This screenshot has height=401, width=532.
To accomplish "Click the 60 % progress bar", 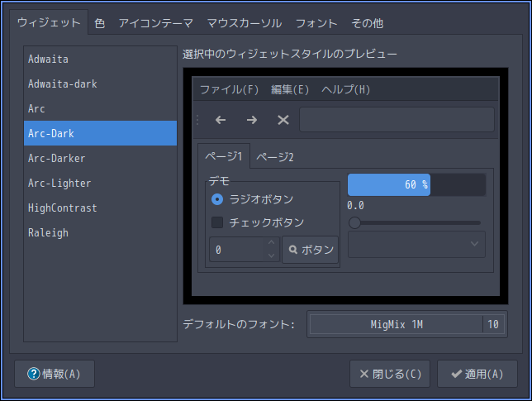I will [417, 184].
